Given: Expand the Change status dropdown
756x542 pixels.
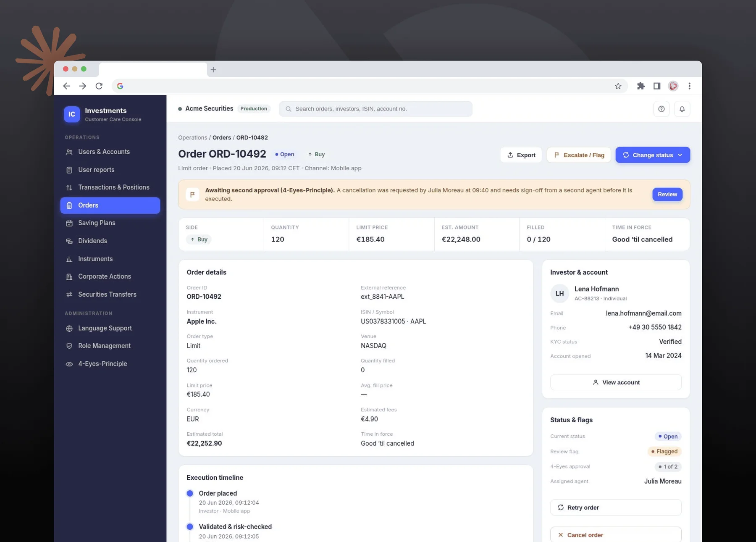Looking at the screenshot, I should (x=653, y=155).
